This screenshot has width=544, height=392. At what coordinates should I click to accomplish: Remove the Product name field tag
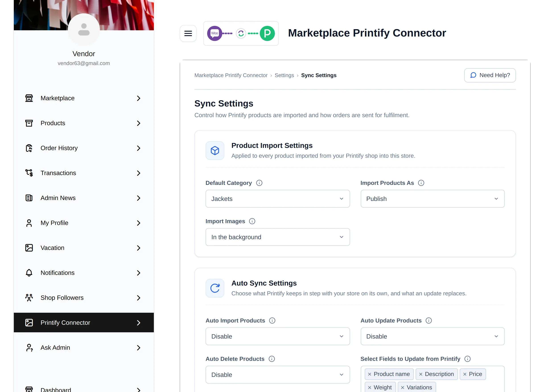pos(370,374)
